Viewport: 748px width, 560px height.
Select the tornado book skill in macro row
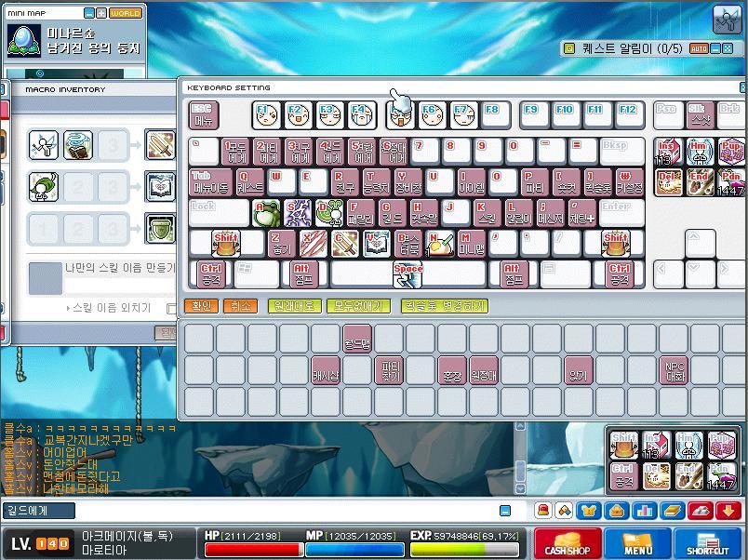tap(78, 145)
